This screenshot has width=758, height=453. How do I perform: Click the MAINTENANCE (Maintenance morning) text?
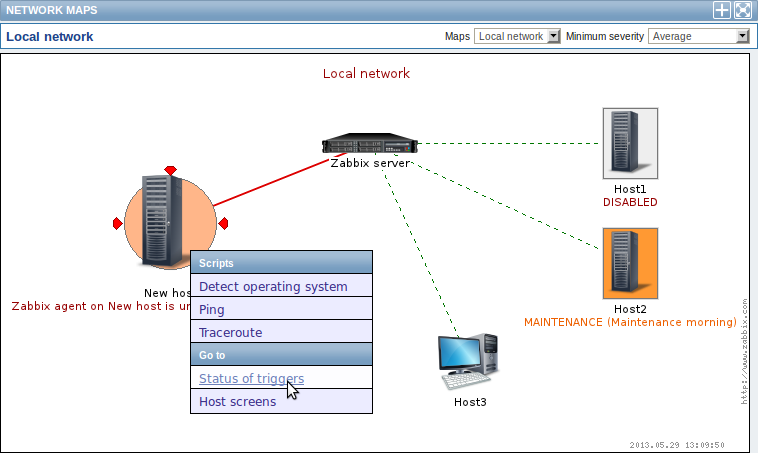(x=630, y=322)
